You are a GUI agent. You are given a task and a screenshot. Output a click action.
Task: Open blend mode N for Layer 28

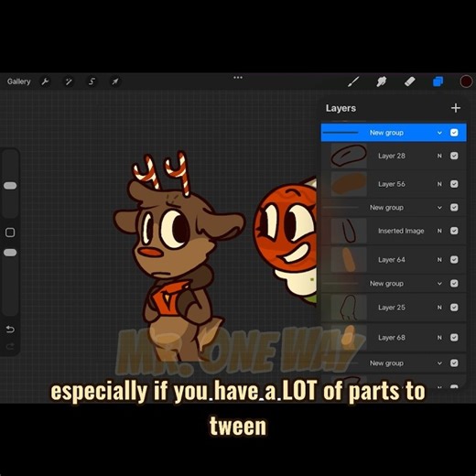coord(439,156)
